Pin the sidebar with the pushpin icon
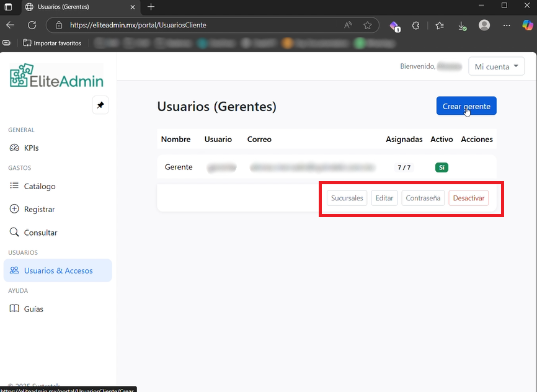The image size is (537, 392). (100, 105)
